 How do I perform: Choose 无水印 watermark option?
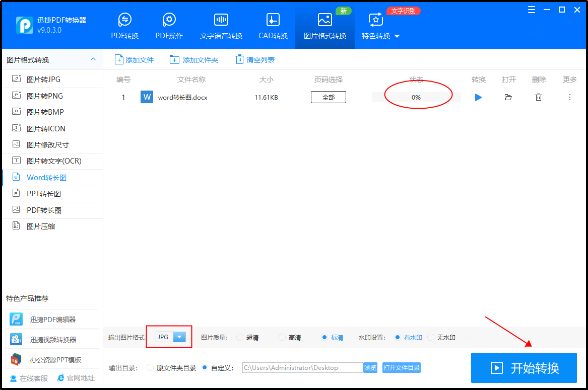pos(442,338)
